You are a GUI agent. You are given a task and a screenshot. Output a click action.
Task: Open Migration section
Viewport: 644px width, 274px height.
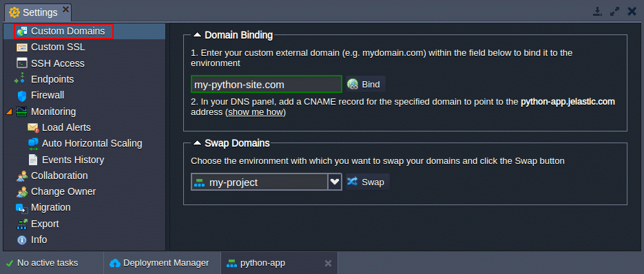[50, 207]
